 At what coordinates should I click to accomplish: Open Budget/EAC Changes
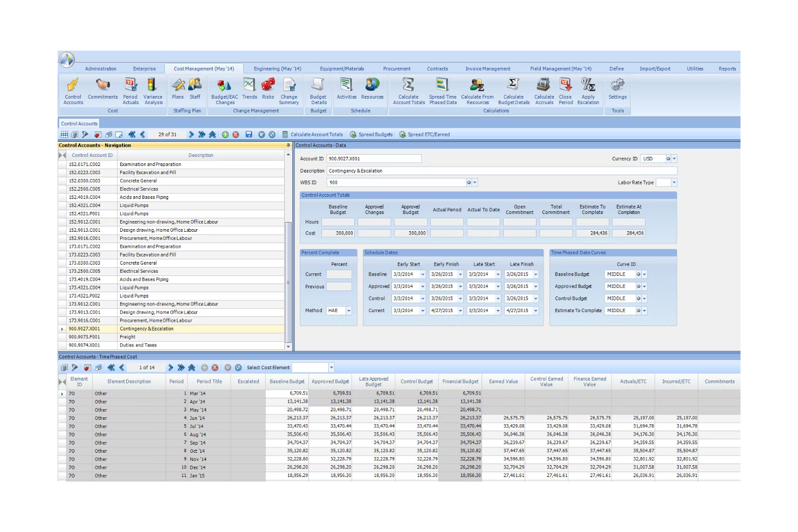(225, 91)
